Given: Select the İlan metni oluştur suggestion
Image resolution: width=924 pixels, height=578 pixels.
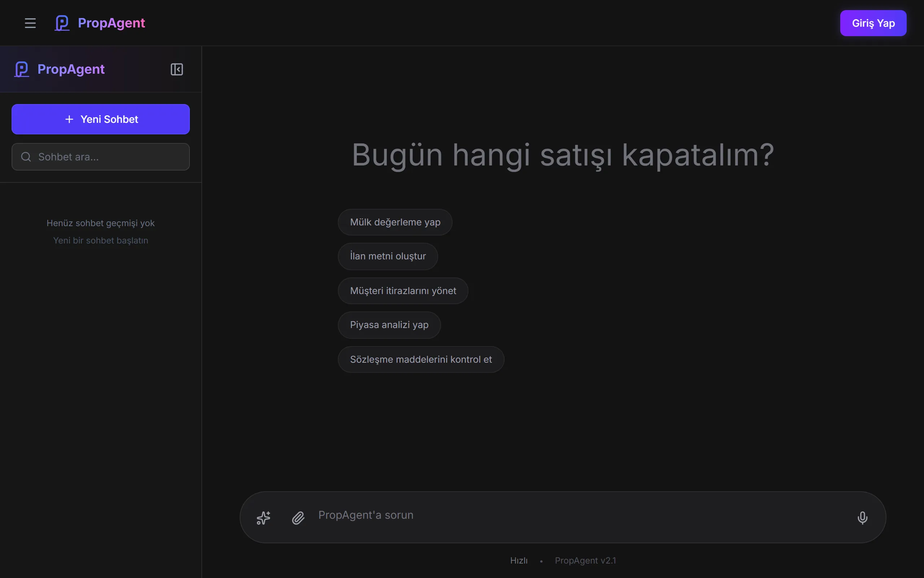Looking at the screenshot, I should coord(388,256).
